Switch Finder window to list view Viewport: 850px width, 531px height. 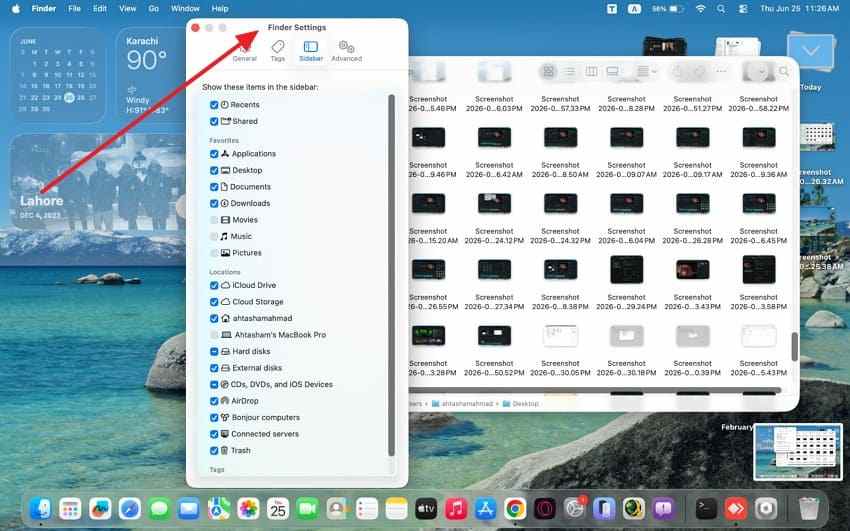[x=570, y=71]
